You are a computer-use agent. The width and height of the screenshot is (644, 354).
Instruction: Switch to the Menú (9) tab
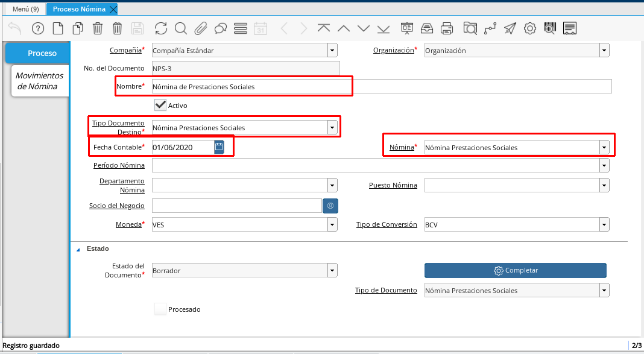pyautogui.click(x=25, y=9)
